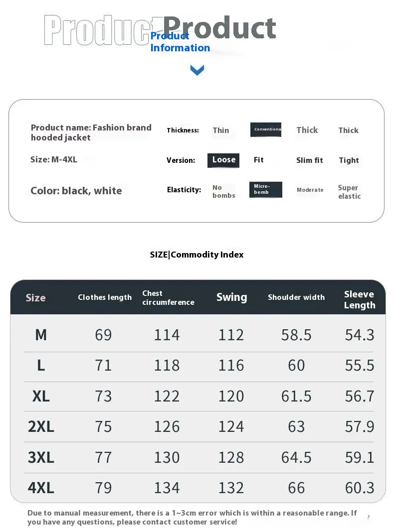394x532 pixels.
Task: Click the Chest circumference column header
Action: point(168,298)
